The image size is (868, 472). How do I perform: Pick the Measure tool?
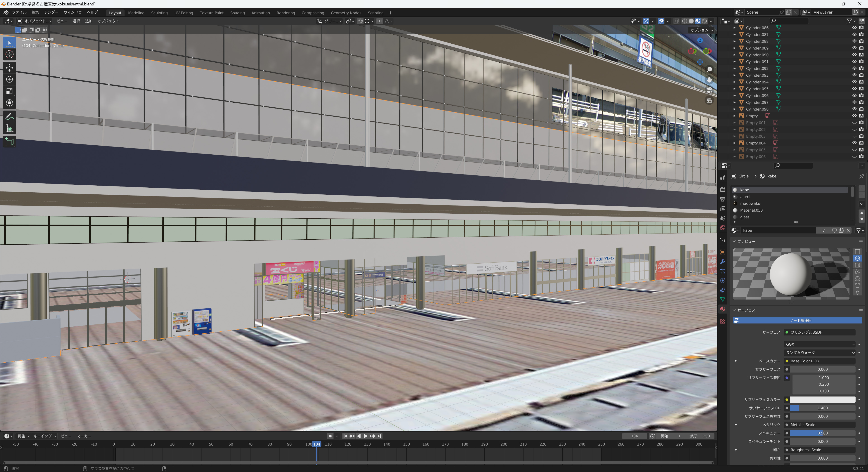(9, 128)
